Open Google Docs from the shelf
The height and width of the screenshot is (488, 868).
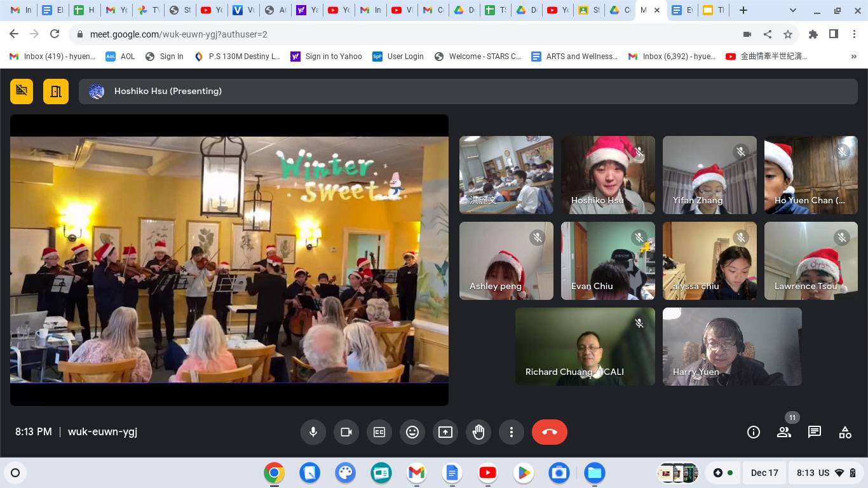pos(452,473)
